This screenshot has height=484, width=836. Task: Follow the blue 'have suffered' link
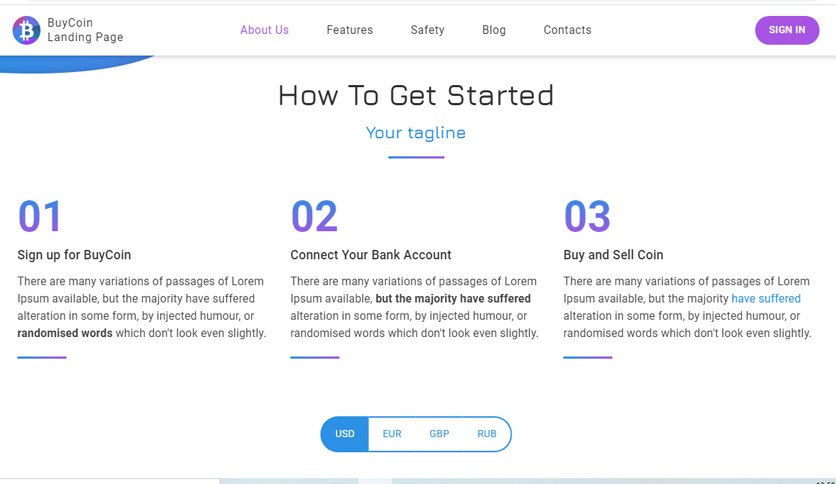point(766,299)
